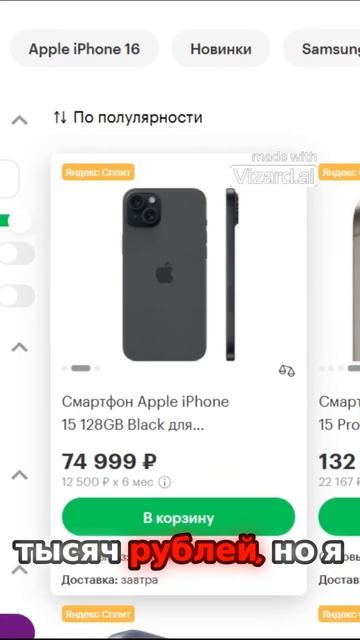Turn off the green enabled filter toggle
Screen dimensions: 360x640
click(16, 222)
